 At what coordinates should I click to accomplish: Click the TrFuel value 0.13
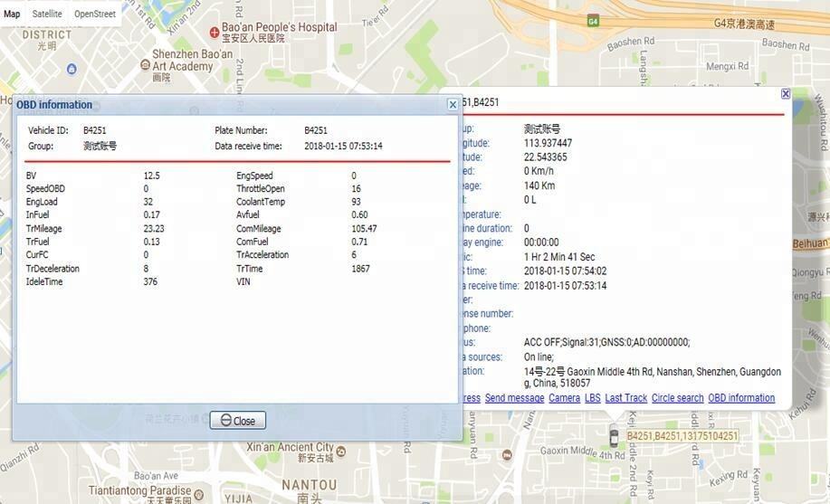pos(151,242)
